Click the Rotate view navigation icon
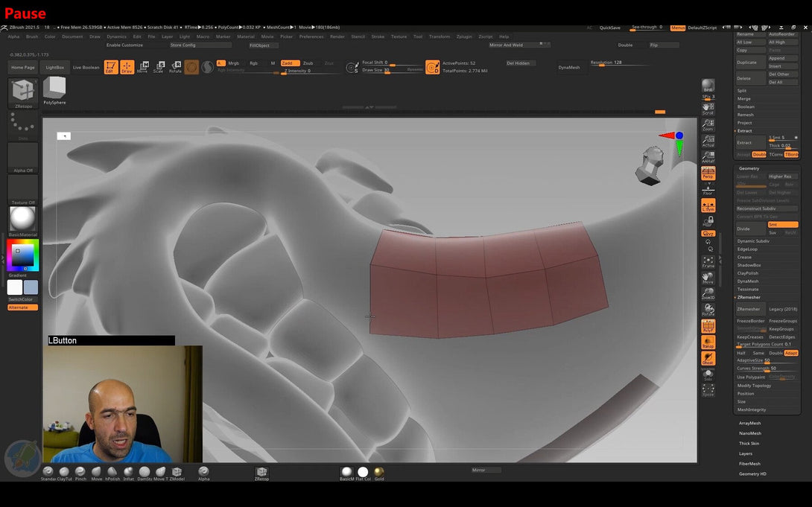The image size is (812, 507). 708,310
